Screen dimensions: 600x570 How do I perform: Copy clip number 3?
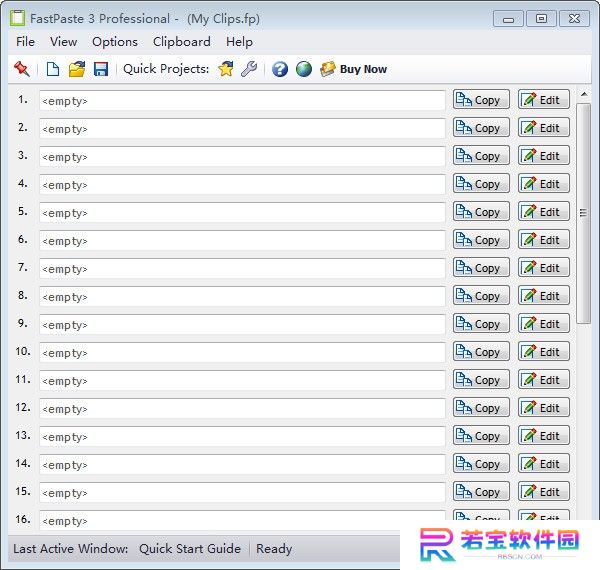(481, 155)
